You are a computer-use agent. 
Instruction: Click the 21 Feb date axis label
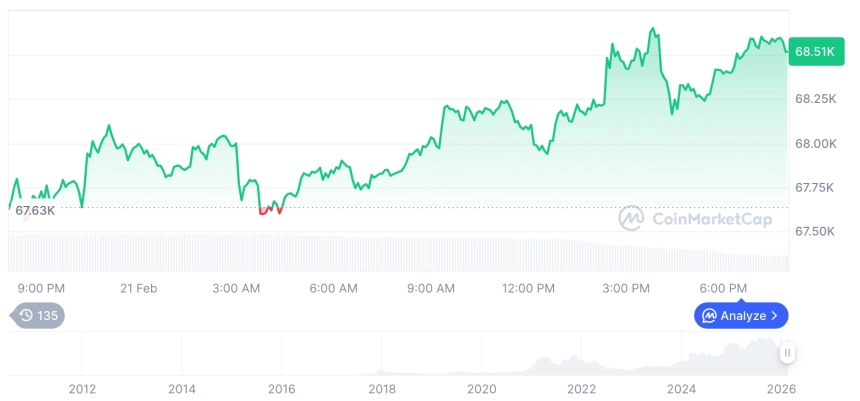click(x=138, y=288)
